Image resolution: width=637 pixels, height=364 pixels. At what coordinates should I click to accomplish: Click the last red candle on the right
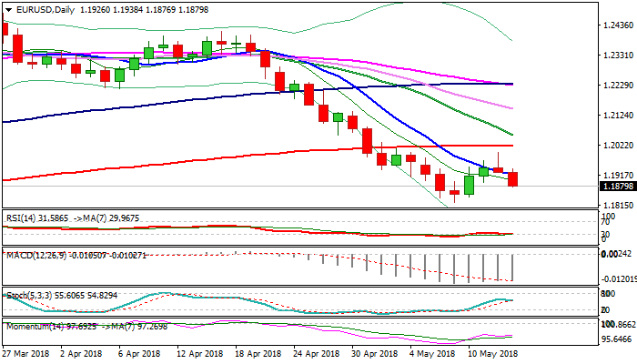click(x=512, y=179)
